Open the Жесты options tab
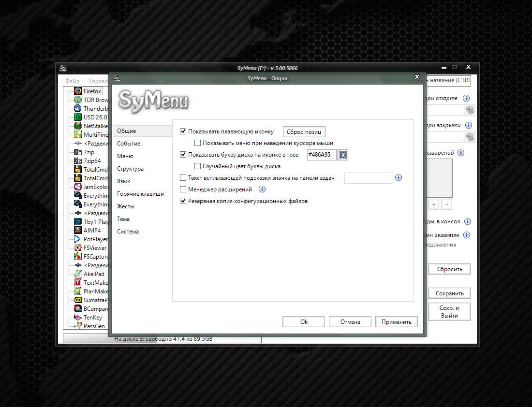The width and height of the screenshot is (532, 407). 143,206
